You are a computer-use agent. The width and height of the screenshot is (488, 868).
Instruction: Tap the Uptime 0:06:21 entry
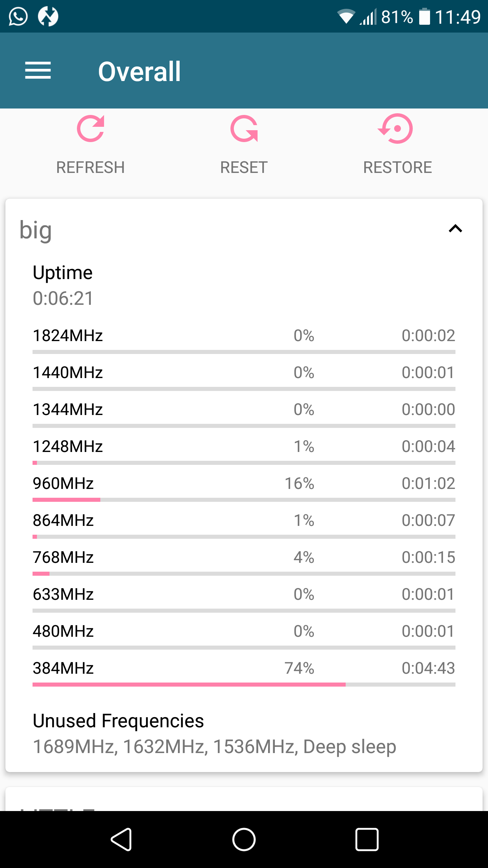click(63, 285)
